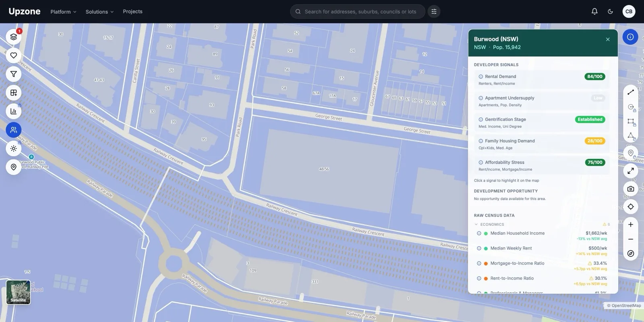
Task: Locate my position crosshair icon
Action: [631, 207]
